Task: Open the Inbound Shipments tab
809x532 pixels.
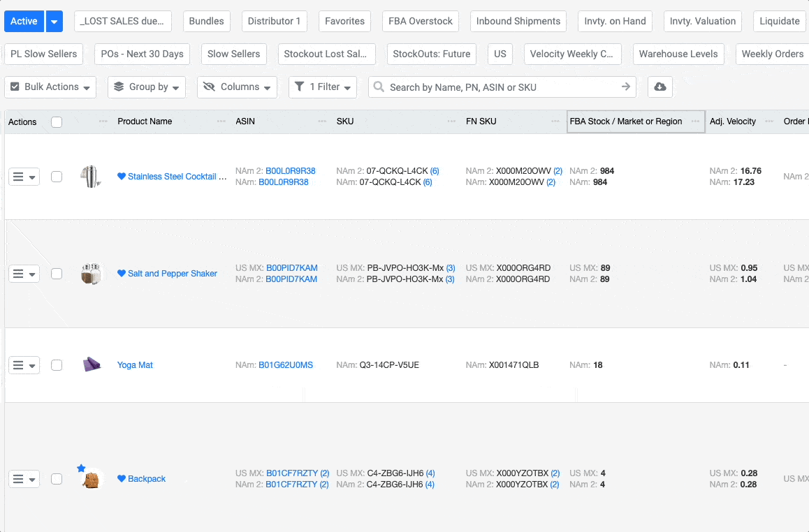Action: [518, 21]
